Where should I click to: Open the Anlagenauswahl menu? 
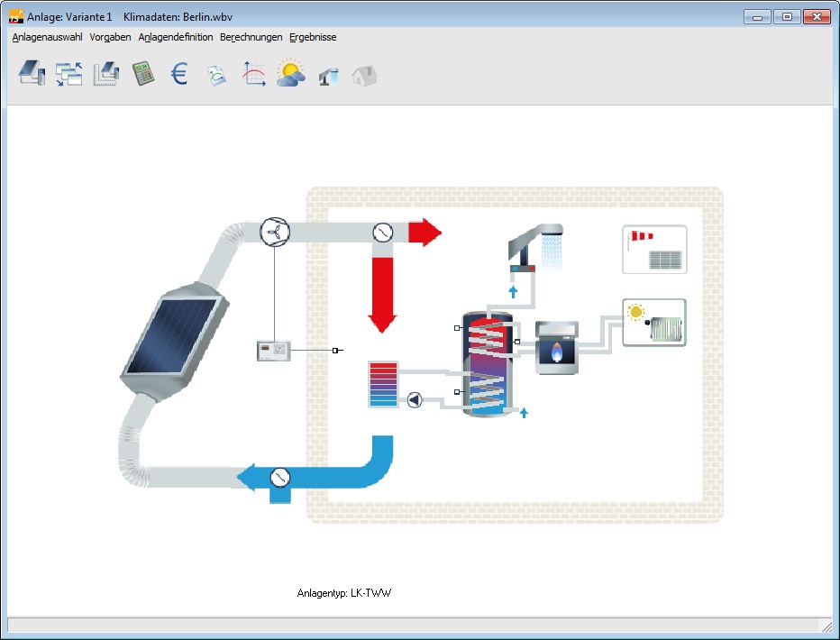47,37
